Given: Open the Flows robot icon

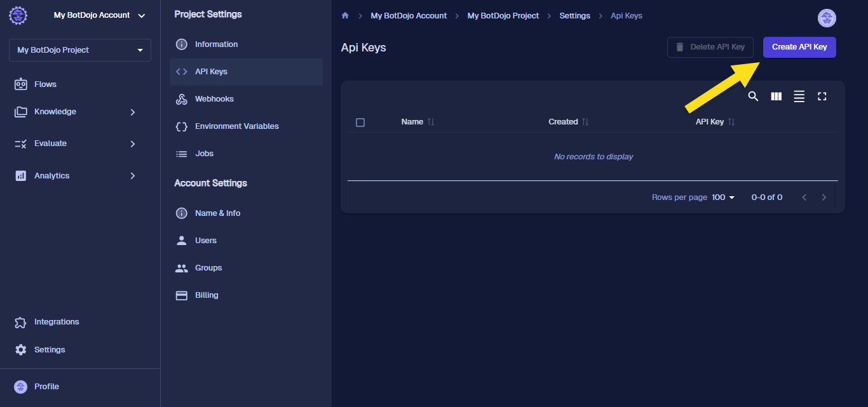Looking at the screenshot, I should (21, 84).
